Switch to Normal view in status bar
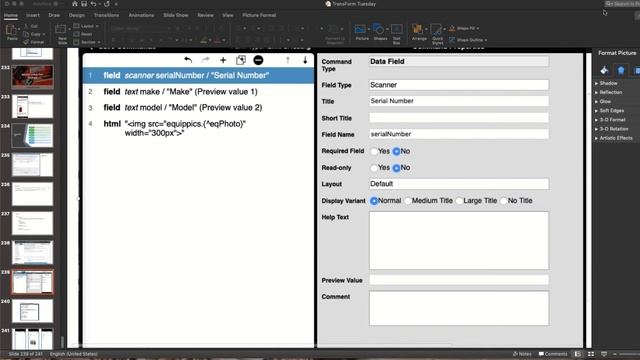640x360 pixels. pyautogui.click(x=578, y=354)
